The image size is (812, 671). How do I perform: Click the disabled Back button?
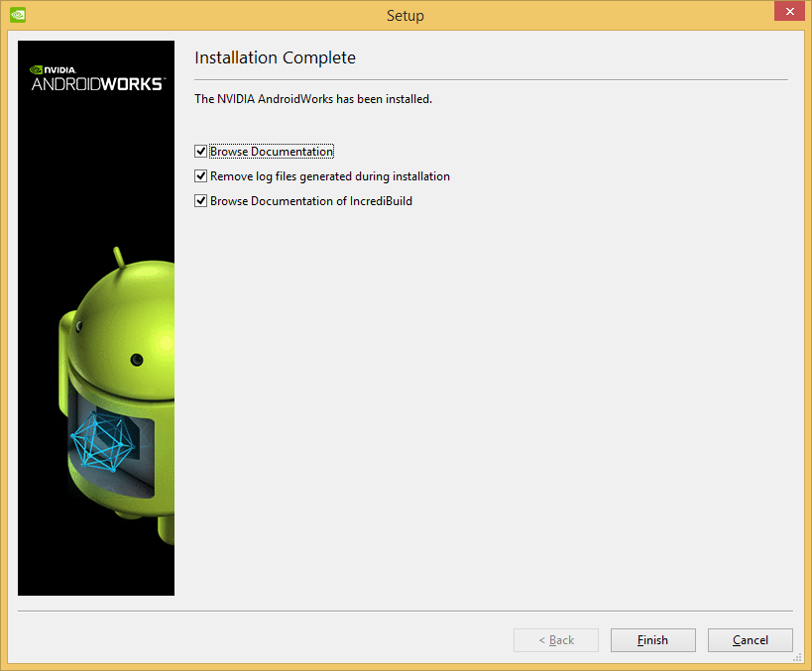pyautogui.click(x=556, y=640)
